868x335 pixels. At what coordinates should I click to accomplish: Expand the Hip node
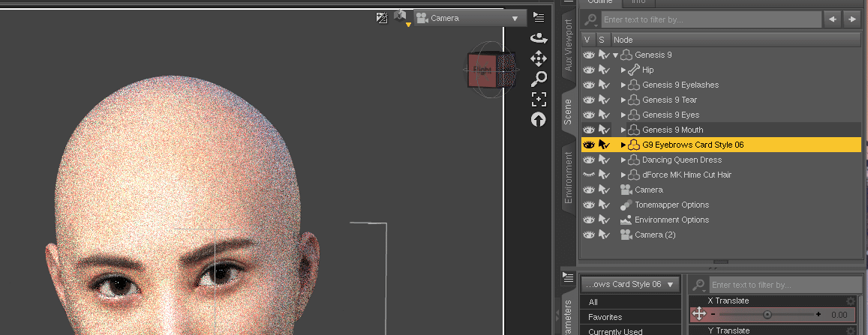click(x=623, y=70)
